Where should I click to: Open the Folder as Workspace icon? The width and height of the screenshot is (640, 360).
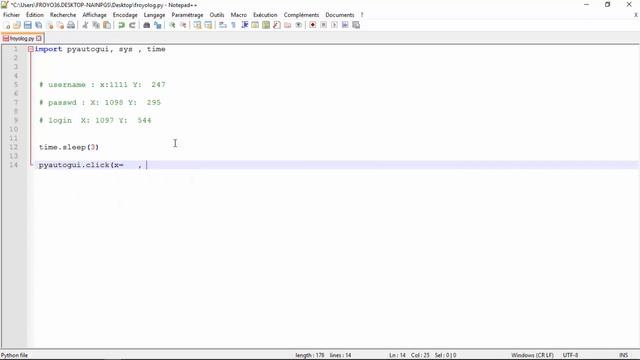pos(288,25)
